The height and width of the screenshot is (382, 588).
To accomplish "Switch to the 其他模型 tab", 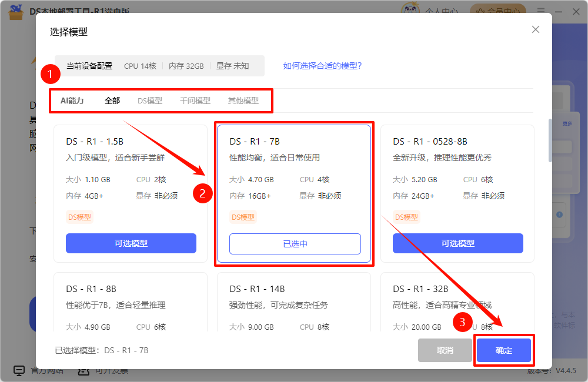I will click(243, 100).
